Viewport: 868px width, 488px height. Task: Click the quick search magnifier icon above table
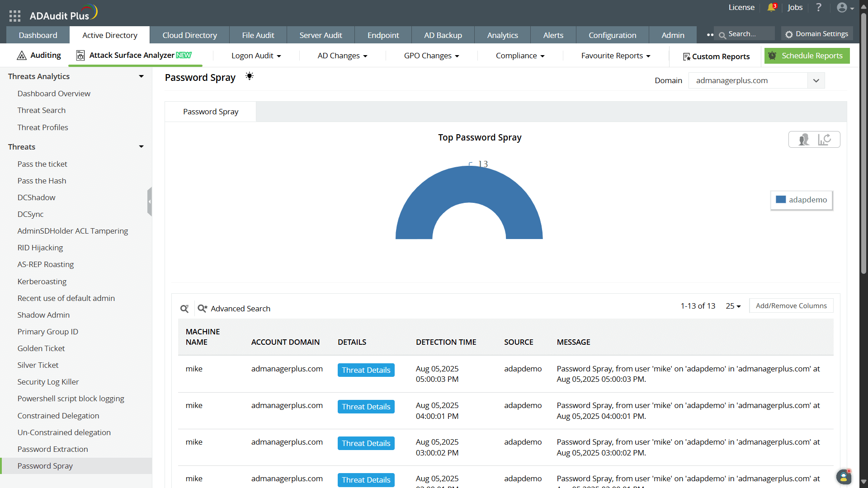click(x=184, y=309)
